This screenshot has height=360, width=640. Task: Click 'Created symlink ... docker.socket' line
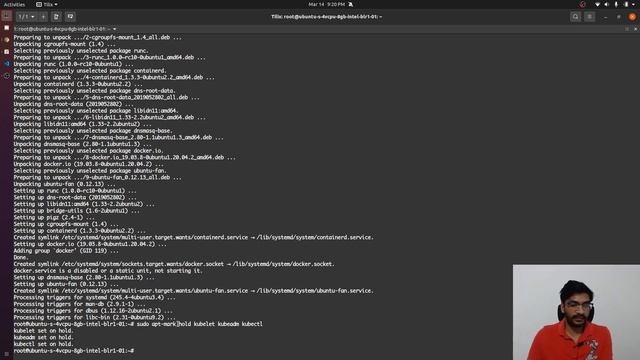point(174,264)
